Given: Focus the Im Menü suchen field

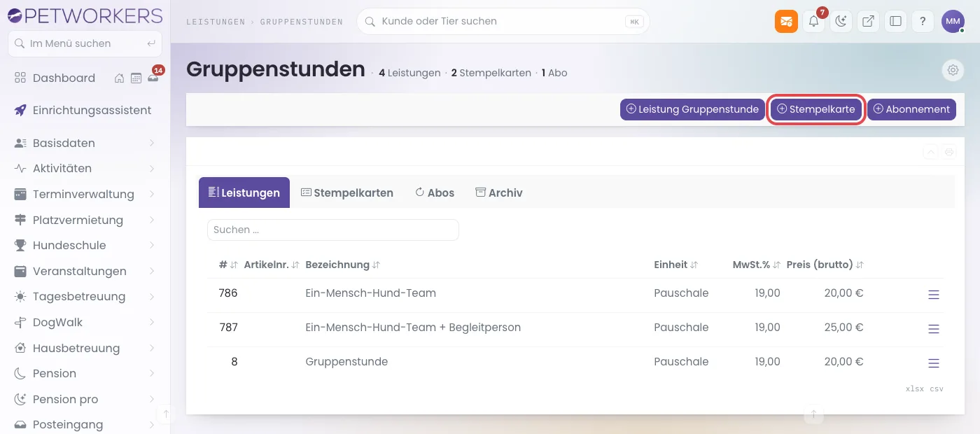Looking at the screenshot, I should pos(85,43).
